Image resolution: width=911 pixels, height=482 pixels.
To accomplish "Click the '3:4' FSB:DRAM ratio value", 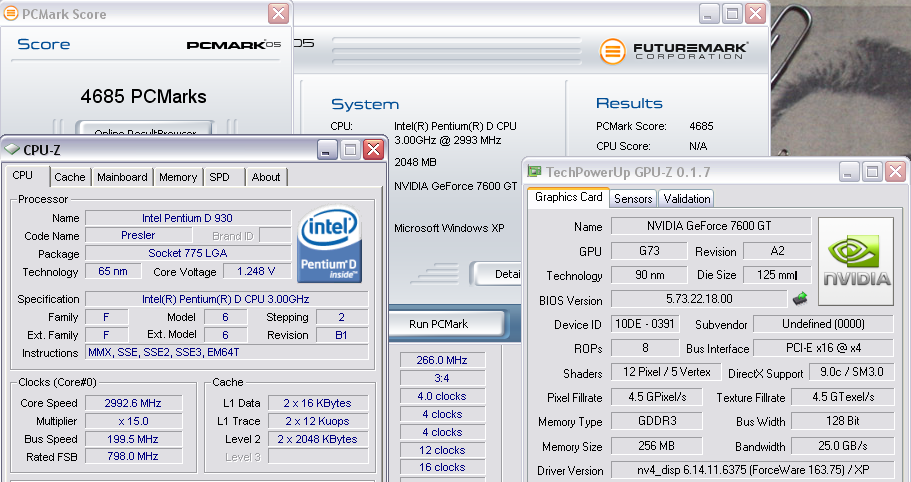I will (442, 378).
